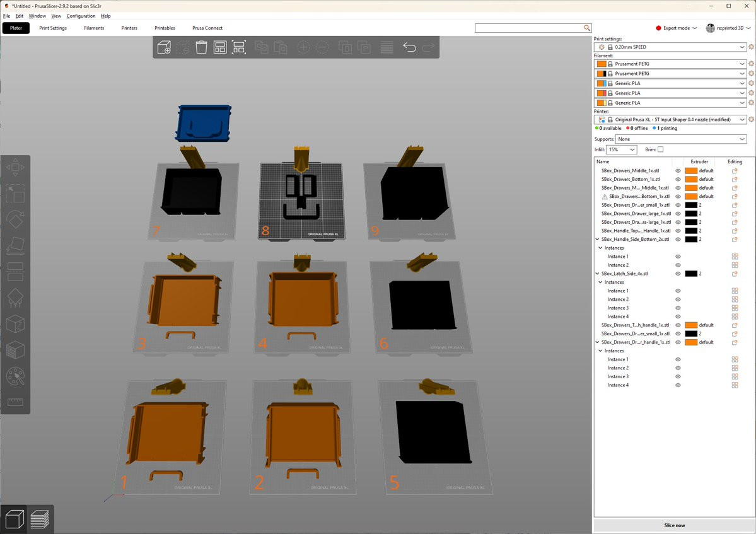756x534 pixels.
Task: Select the Move gizmo tool
Action: (x=15, y=168)
